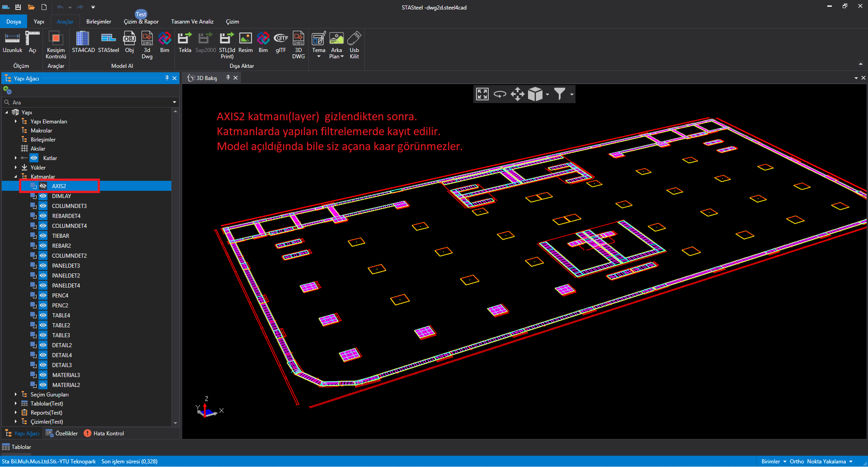868x467 pixels.
Task: Show the hidden AXIS2 layer
Action: pyautogui.click(x=43, y=186)
